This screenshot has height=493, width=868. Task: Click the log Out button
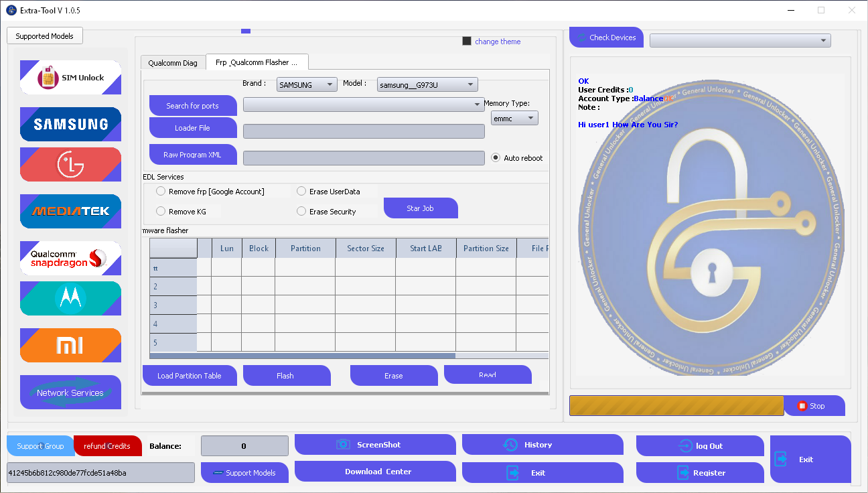(700, 446)
